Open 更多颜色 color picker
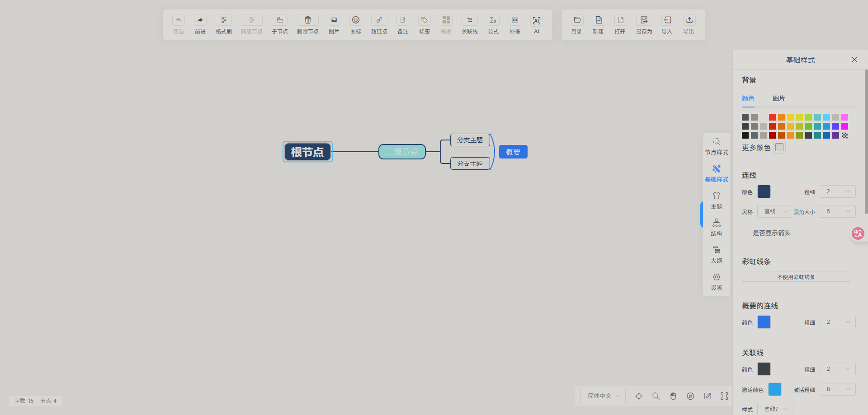This screenshot has width=868, height=415. 779,147
